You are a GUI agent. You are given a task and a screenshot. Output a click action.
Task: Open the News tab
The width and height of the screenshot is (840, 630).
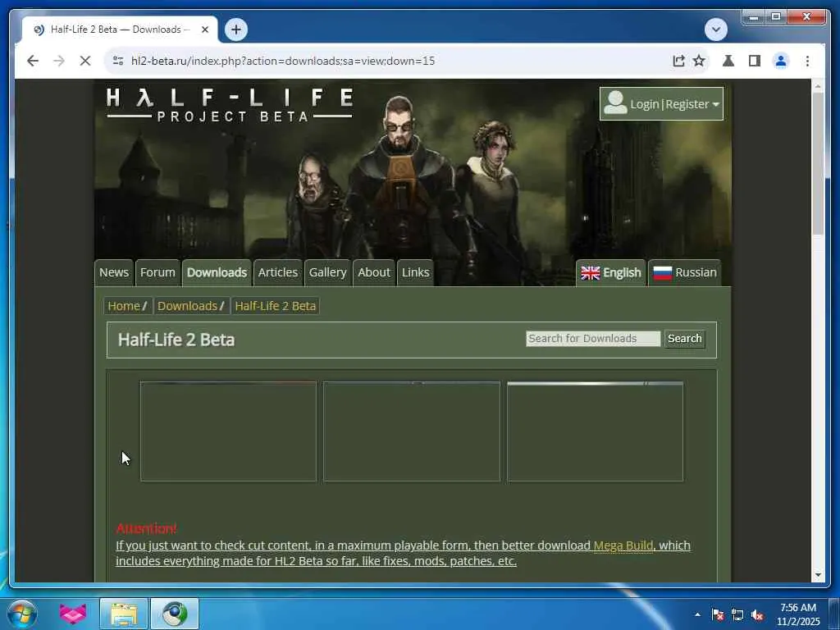(x=113, y=272)
